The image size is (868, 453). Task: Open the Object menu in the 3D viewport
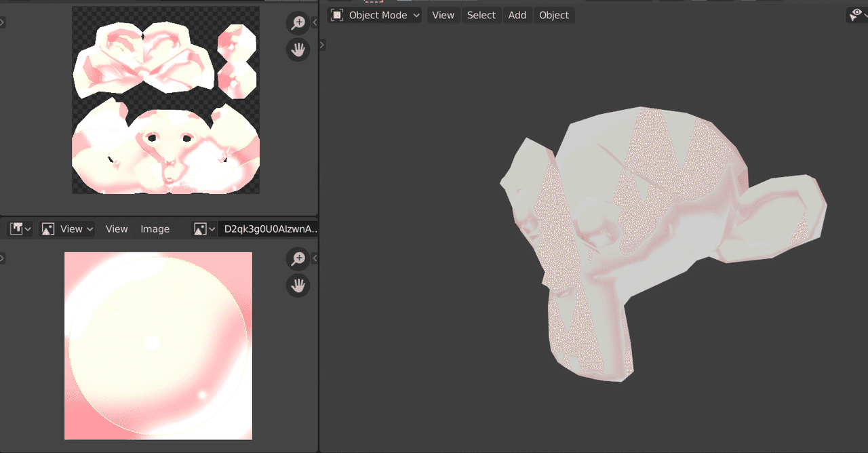point(554,15)
